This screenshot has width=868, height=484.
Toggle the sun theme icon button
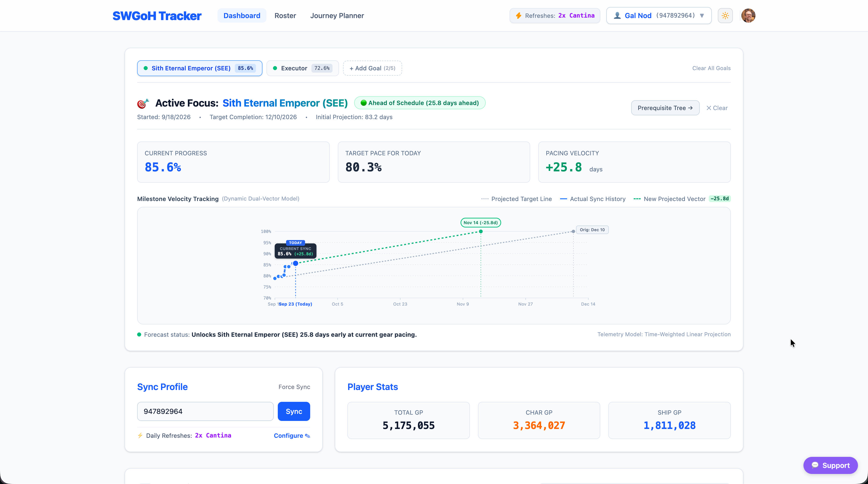point(725,16)
